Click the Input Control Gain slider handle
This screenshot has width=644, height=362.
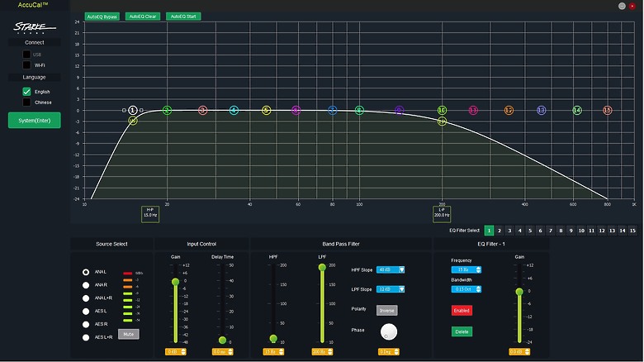[175, 282]
